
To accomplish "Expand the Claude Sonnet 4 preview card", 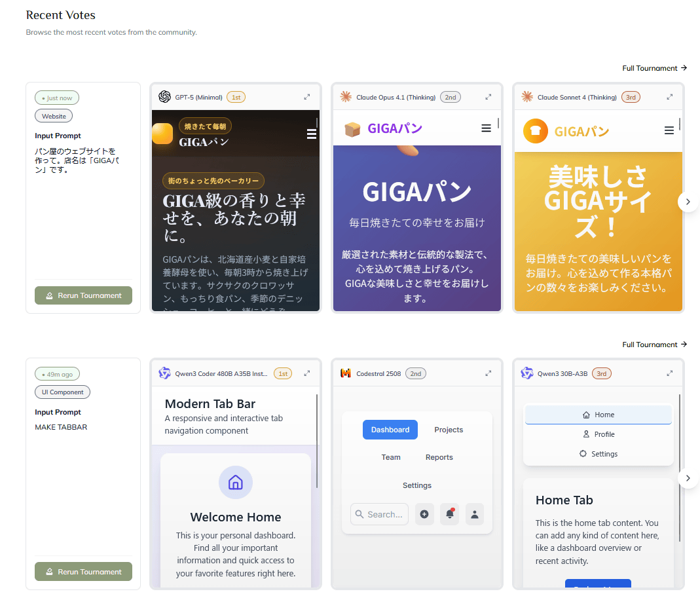I will 669,97.
